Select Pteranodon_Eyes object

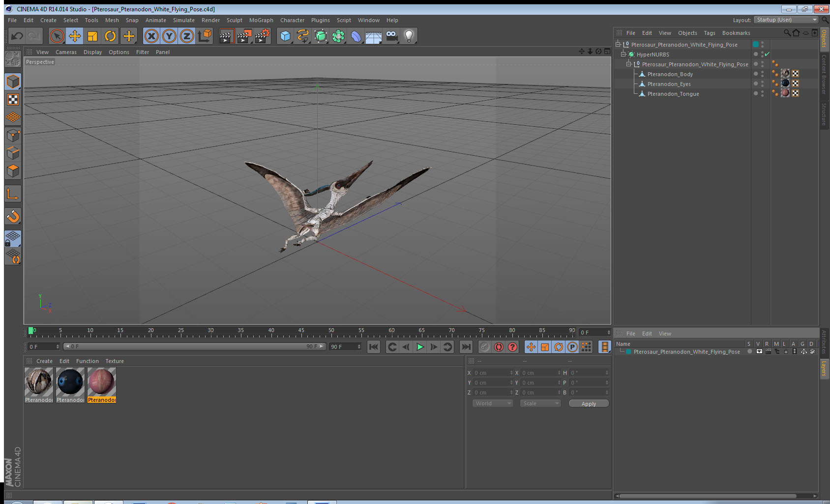pyautogui.click(x=669, y=84)
